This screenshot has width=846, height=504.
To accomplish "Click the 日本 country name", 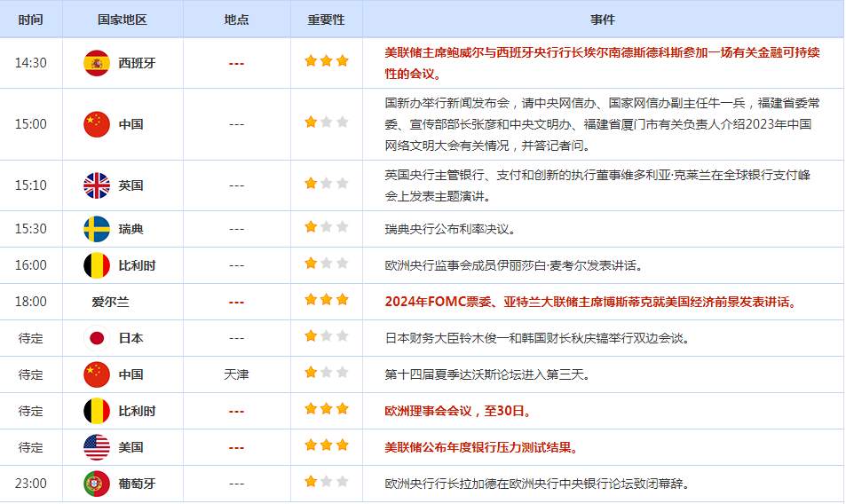I will coord(131,338).
